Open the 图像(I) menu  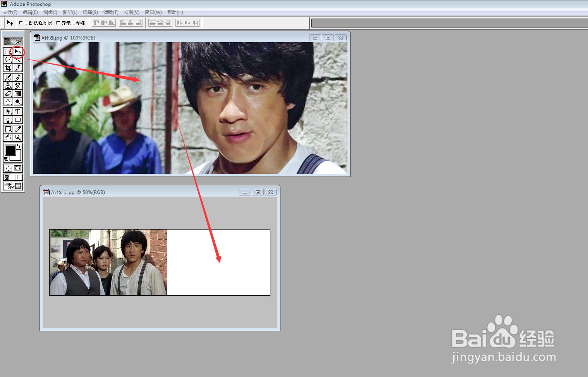tap(50, 12)
